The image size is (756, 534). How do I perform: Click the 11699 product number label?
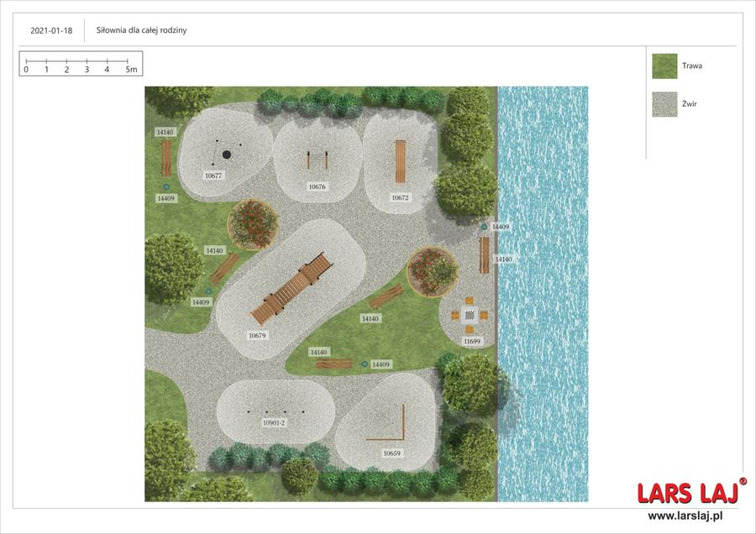click(472, 341)
